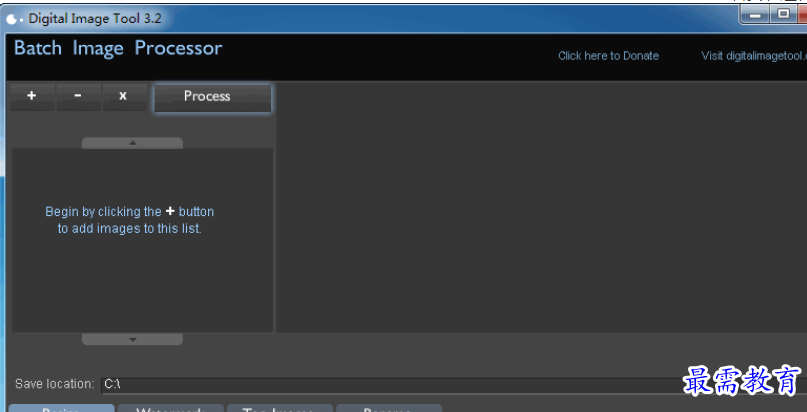Maximize the Digital Image Tool window
This screenshot has height=412, width=807.
pyautogui.click(x=783, y=15)
